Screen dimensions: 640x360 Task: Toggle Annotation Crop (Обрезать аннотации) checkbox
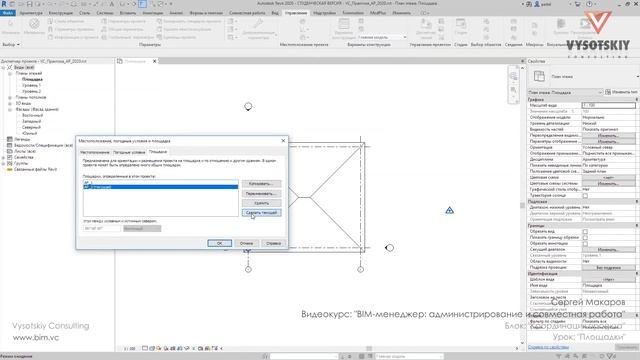pyautogui.click(x=585, y=243)
